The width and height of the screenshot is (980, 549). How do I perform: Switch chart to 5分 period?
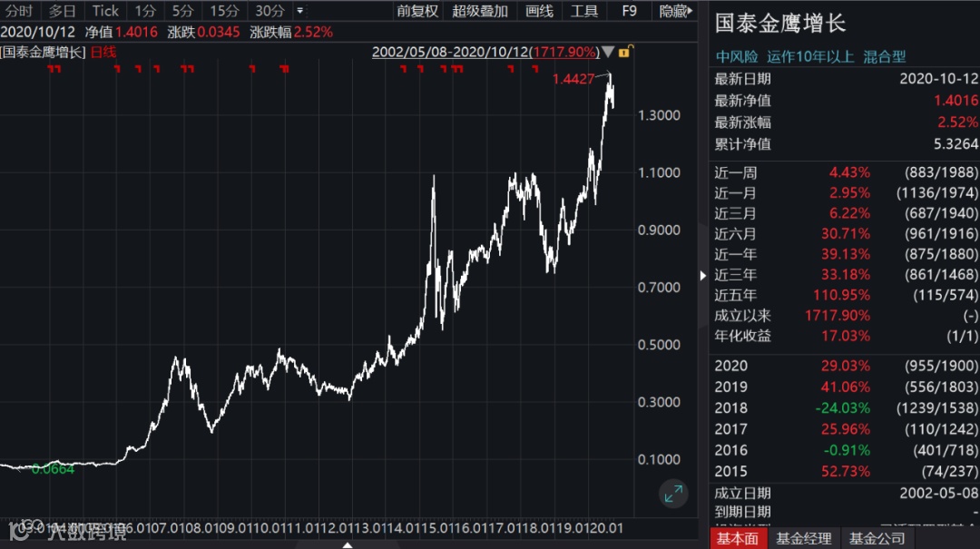click(183, 11)
